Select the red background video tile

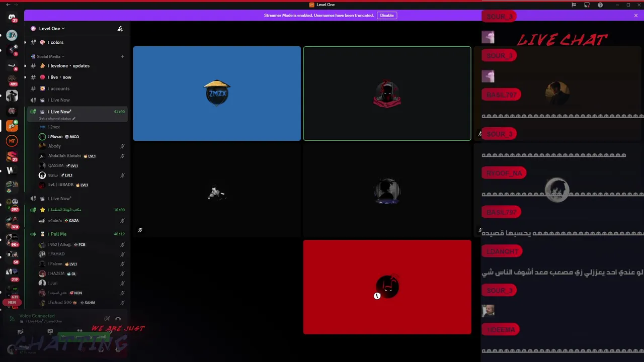point(387,287)
